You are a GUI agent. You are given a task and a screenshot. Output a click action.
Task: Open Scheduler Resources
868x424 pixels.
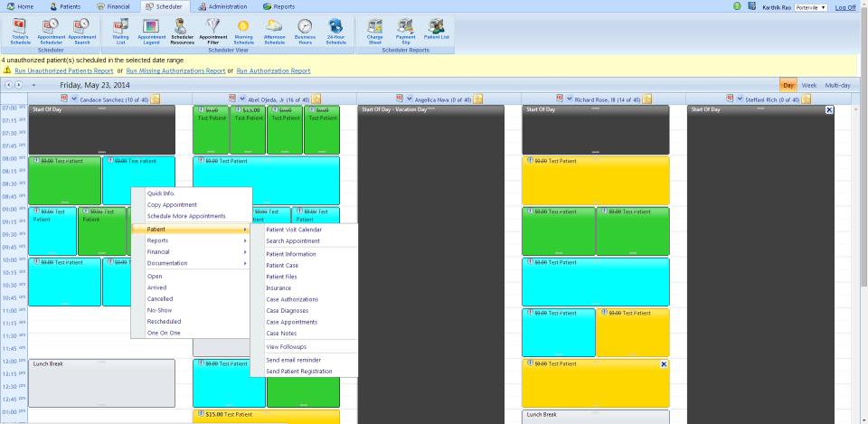click(182, 31)
